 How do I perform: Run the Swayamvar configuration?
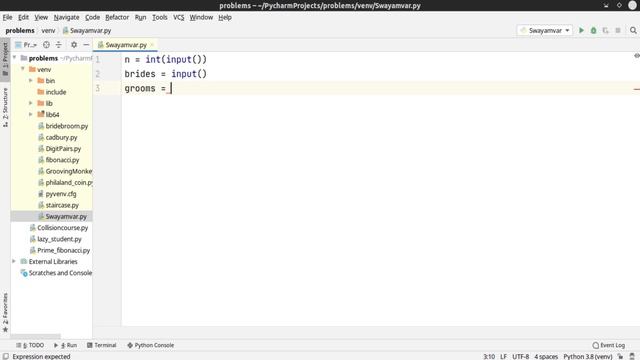[x=581, y=31]
